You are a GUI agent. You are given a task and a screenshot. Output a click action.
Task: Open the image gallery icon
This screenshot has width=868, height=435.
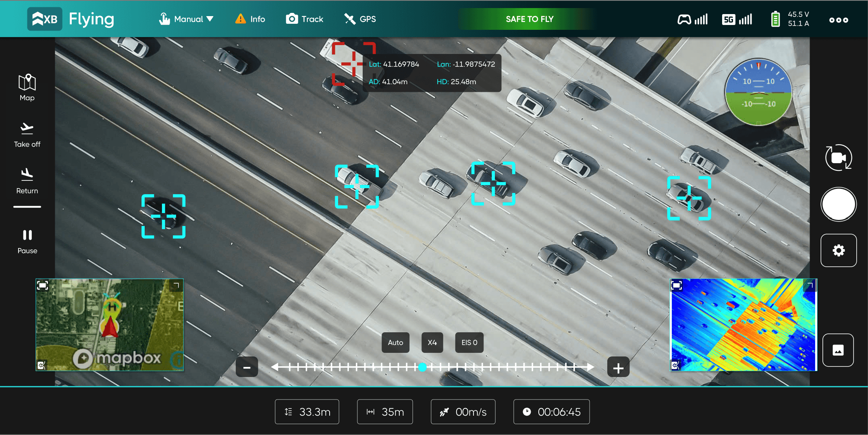(838, 350)
